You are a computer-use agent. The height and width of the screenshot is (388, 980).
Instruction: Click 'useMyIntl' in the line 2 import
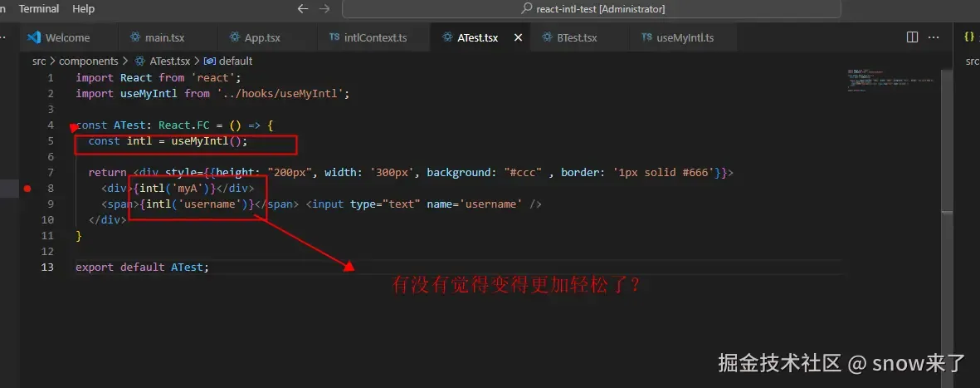coord(149,94)
